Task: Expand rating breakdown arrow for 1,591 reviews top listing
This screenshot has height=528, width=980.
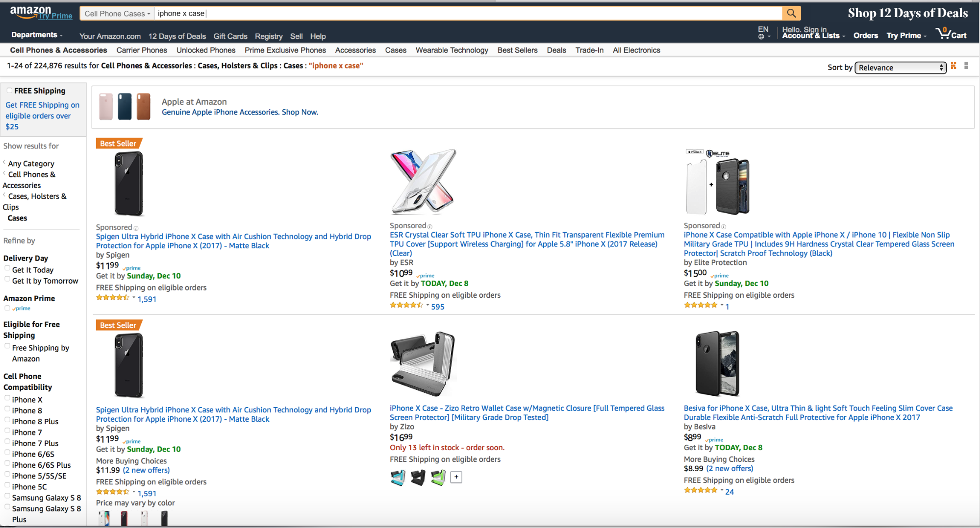Action: coord(133,297)
